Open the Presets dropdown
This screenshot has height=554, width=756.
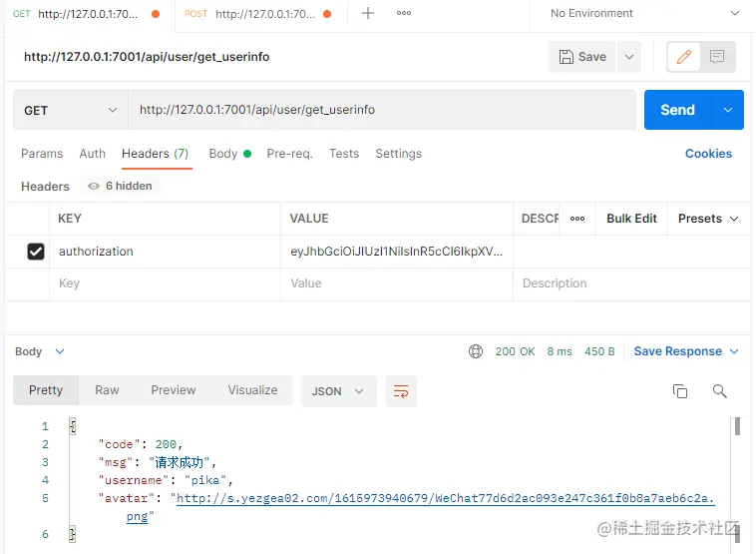coord(708,219)
